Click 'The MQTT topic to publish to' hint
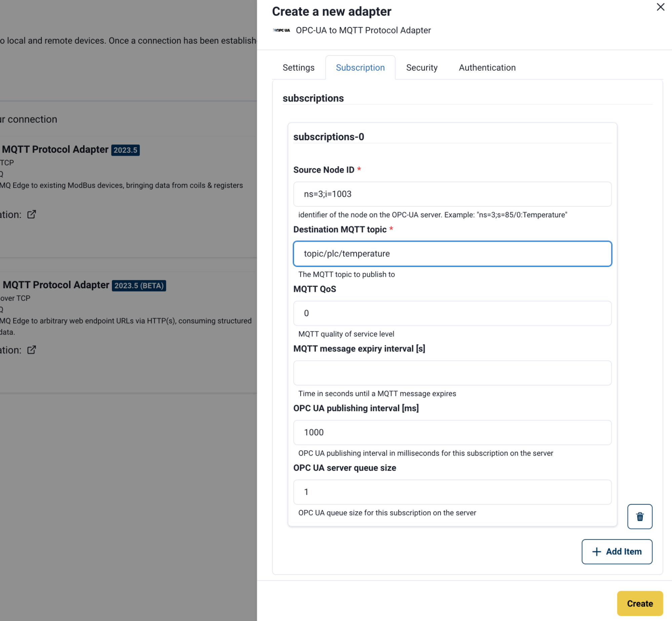Screen dimensions: 672x621 346,274
